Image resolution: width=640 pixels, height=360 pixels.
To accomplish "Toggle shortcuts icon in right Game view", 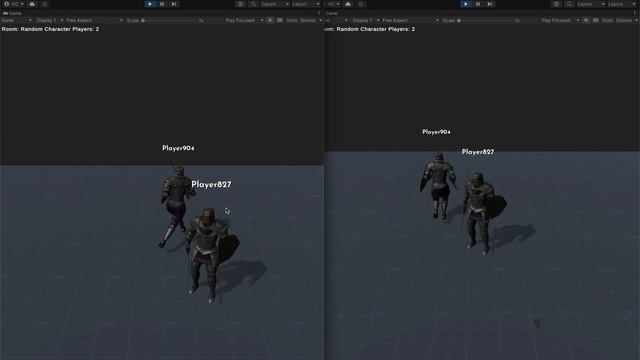I will pos(596,20).
